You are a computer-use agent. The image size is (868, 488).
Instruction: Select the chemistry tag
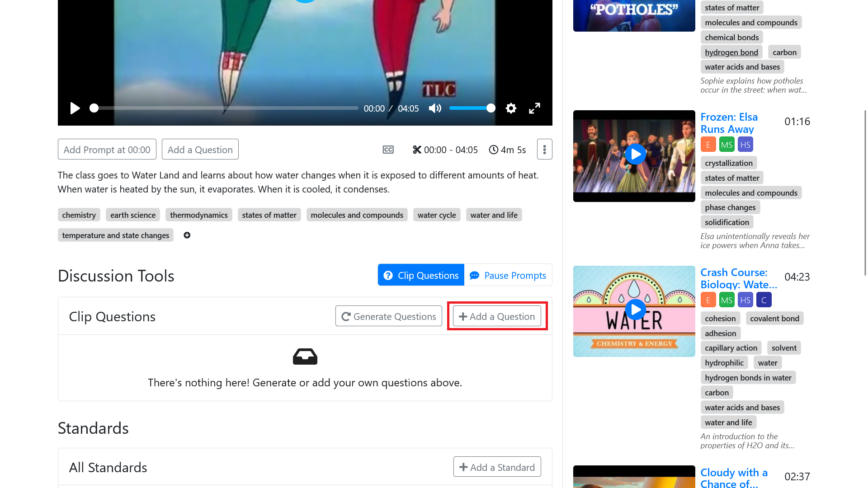pos(79,215)
